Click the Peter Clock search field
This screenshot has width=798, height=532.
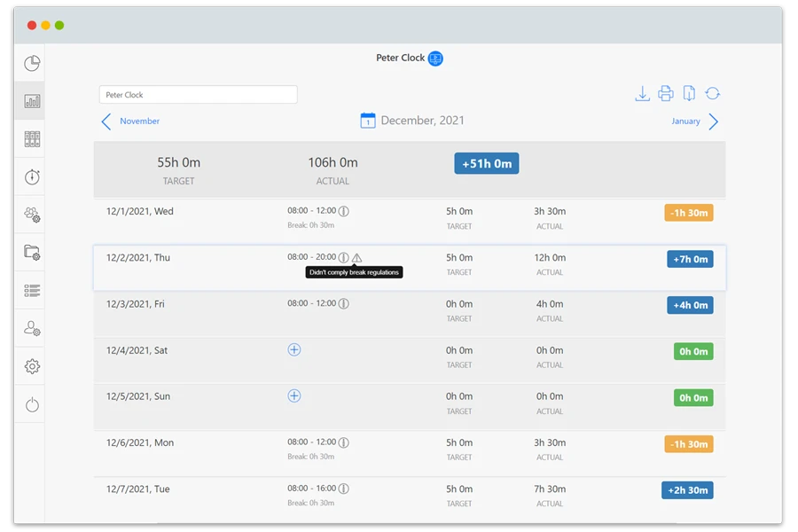point(197,94)
